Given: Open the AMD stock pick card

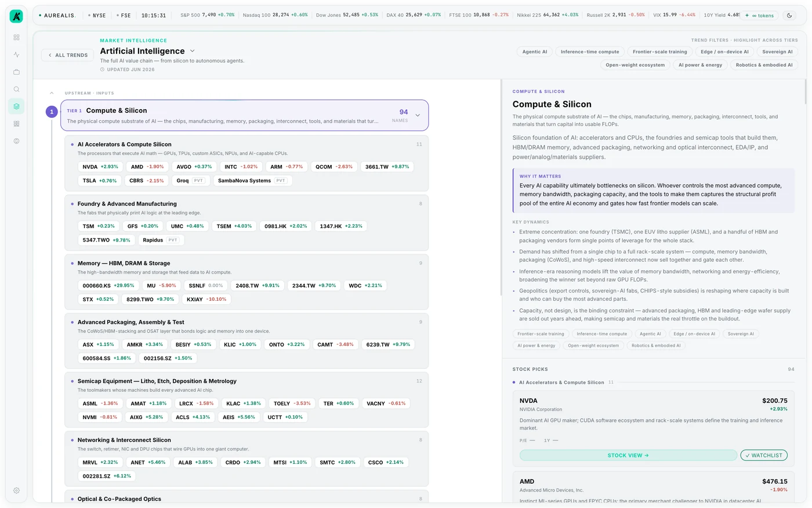Looking at the screenshot, I should tap(653, 488).
